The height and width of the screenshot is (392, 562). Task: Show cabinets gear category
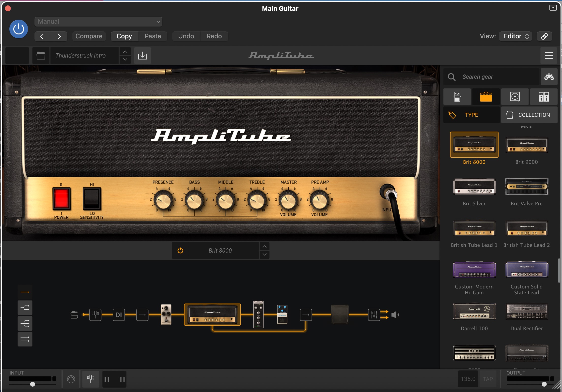515,97
